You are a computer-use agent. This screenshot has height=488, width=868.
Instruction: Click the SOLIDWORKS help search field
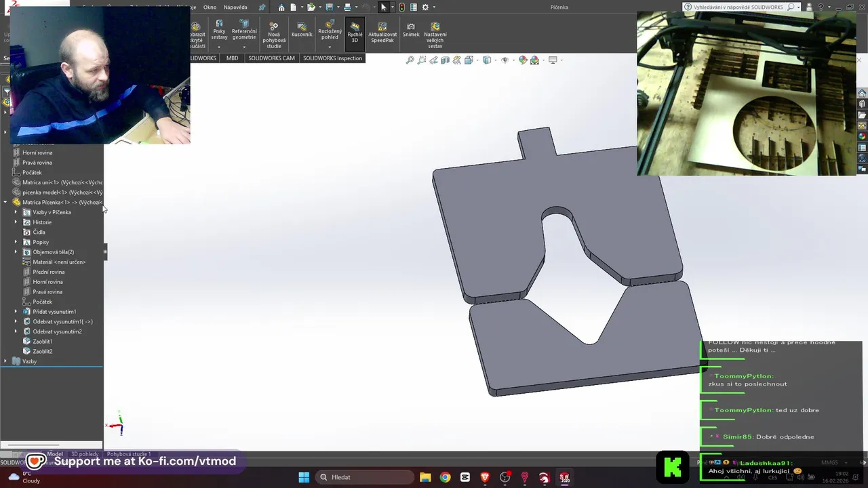tap(738, 7)
